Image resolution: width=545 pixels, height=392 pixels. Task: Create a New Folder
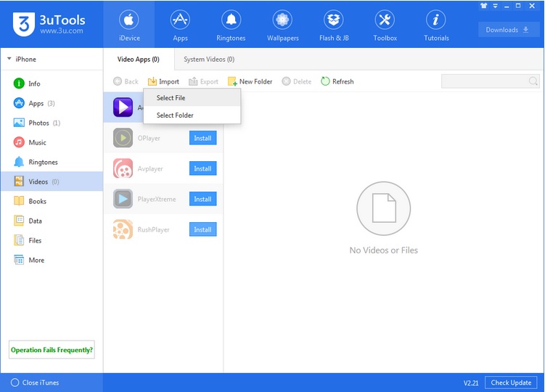point(250,81)
